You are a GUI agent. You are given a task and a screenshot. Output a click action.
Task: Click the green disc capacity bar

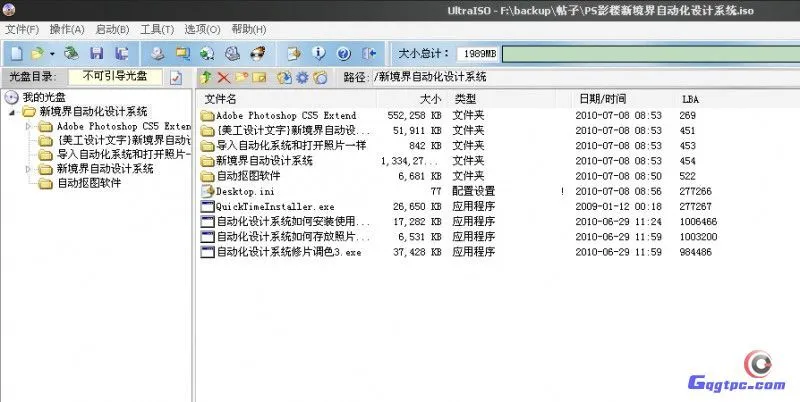651,54
